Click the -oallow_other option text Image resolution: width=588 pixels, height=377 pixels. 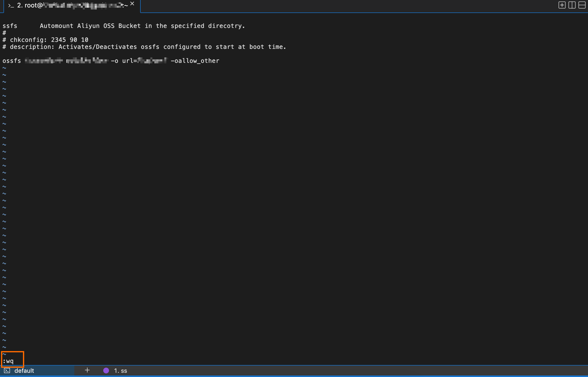(x=195, y=61)
